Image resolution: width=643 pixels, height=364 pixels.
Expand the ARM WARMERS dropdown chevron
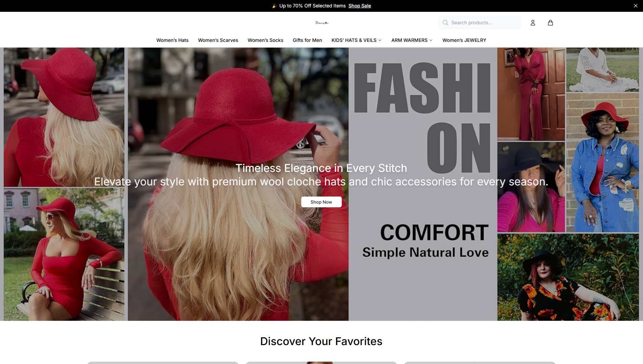[431, 40]
